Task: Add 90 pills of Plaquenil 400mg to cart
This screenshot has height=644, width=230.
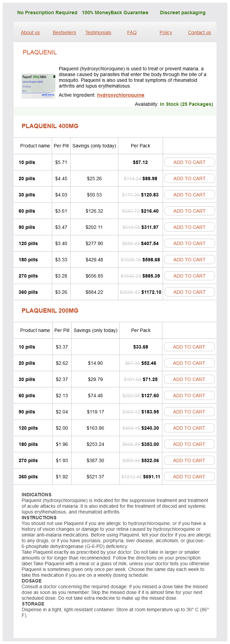Action: coord(189,227)
